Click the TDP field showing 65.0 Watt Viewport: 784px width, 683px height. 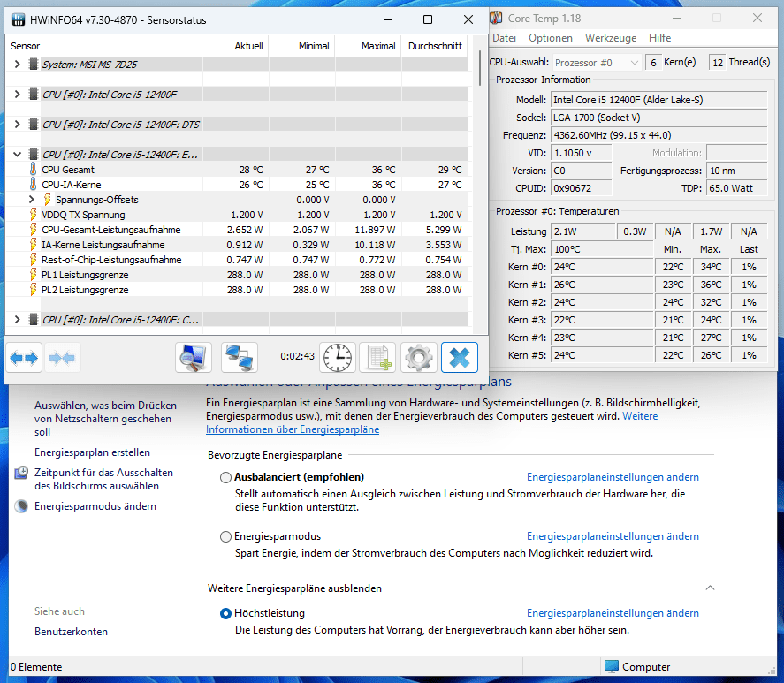[737, 188]
